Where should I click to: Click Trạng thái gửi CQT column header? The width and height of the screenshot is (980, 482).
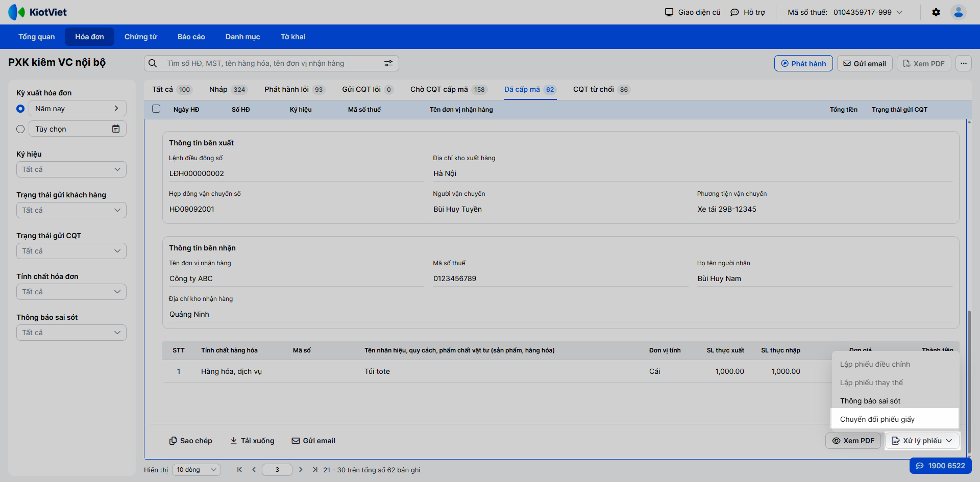click(899, 110)
